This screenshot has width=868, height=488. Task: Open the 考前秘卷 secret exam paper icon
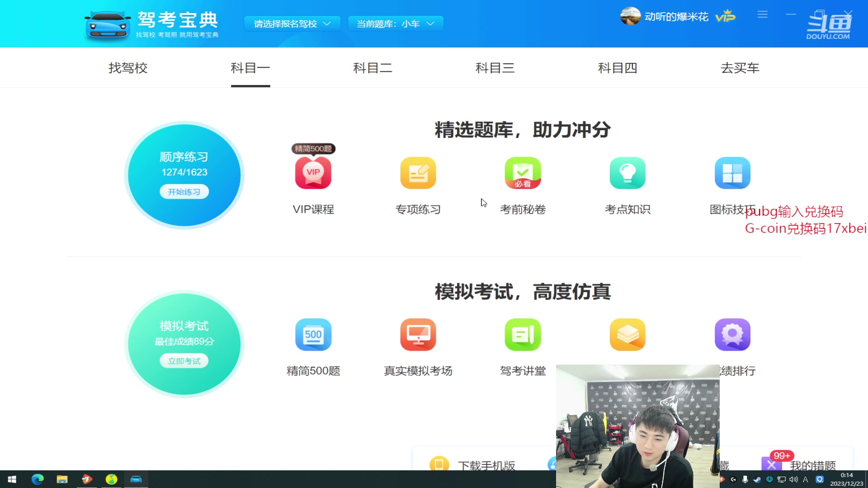[x=523, y=173]
